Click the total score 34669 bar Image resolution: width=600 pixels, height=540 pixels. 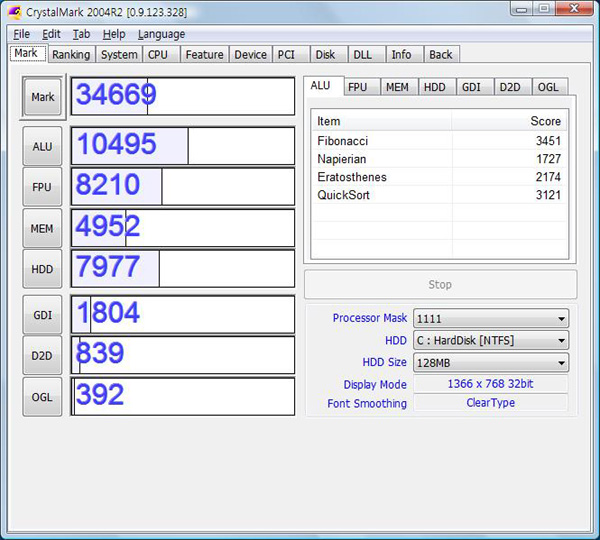tap(183, 96)
